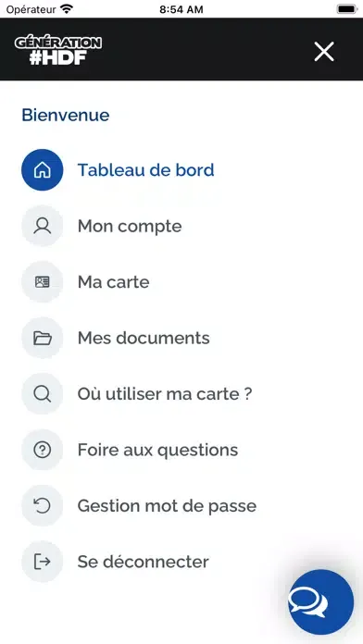The height and width of the screenshot is (644, 363).
Task: Tap the magnifier icon for card locations
Action: click(x=43, y=393)
